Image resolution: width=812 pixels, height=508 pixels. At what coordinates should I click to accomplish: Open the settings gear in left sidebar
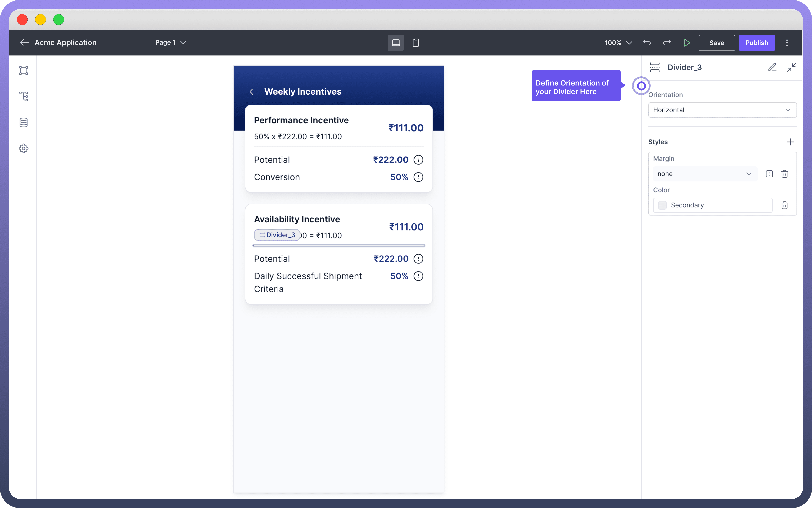click(24, 148)
